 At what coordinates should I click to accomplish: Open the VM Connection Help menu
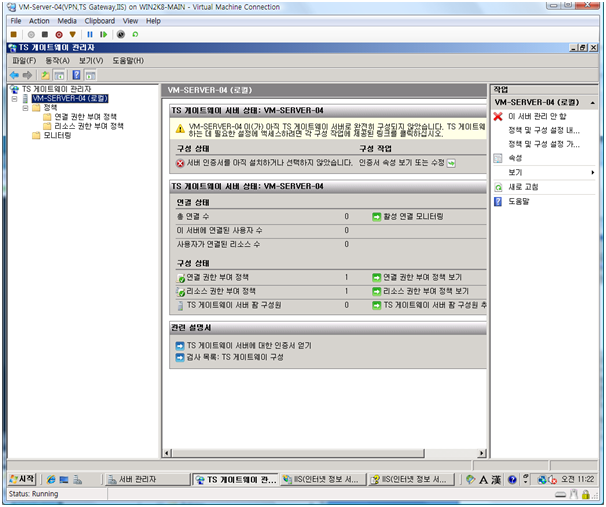[153, 21]
